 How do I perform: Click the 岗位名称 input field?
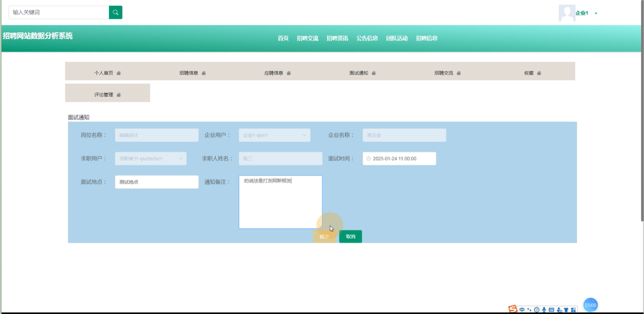[x=157, y=135]
